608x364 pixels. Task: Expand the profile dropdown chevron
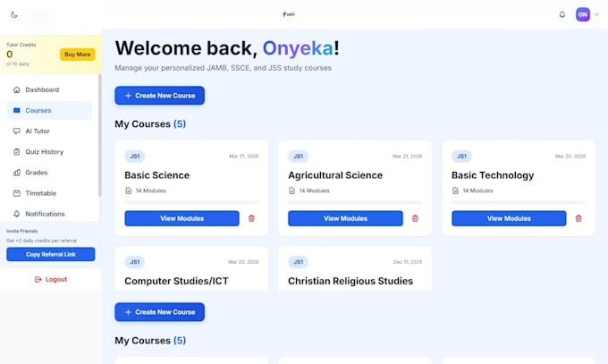coord(596,14)
